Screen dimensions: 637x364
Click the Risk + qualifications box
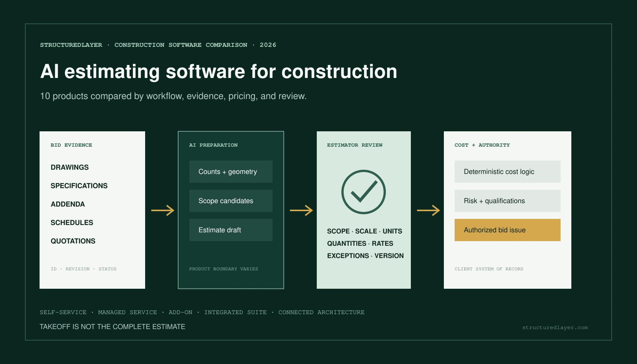pos(507,201)
